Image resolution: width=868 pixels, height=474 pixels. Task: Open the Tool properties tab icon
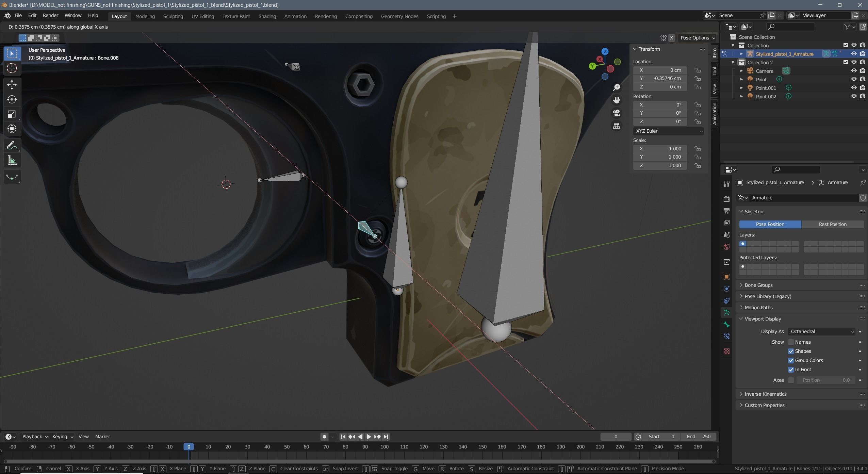[x=726, y=184]
